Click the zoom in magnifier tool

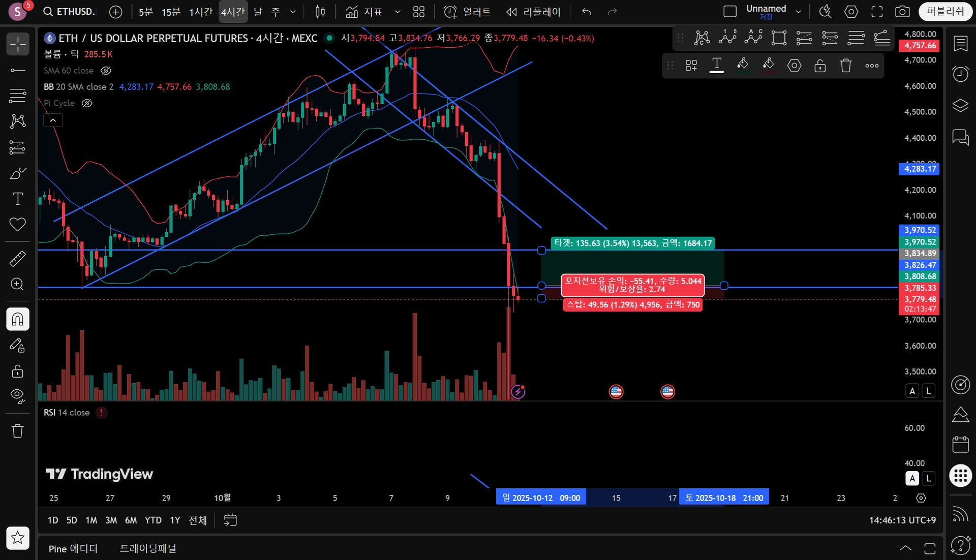(17, 284)
